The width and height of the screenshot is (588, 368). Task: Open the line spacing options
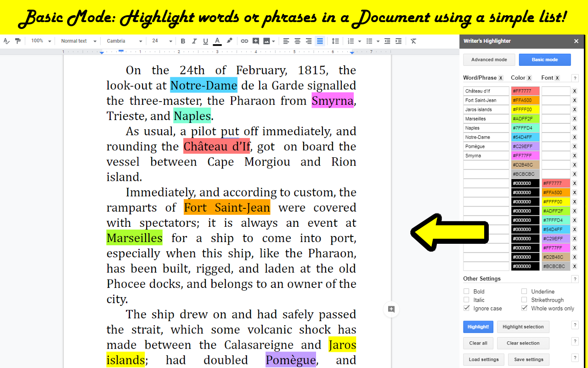tap(335, 41)
